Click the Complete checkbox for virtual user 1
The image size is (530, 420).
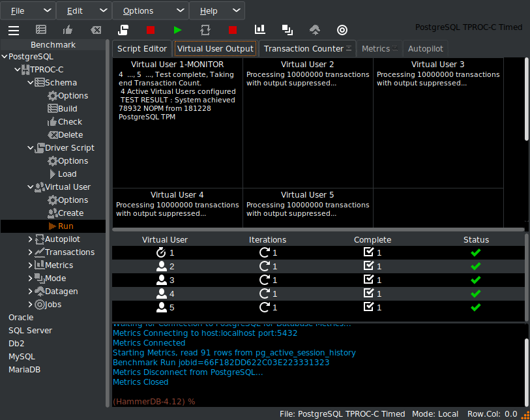pos(368,252)
